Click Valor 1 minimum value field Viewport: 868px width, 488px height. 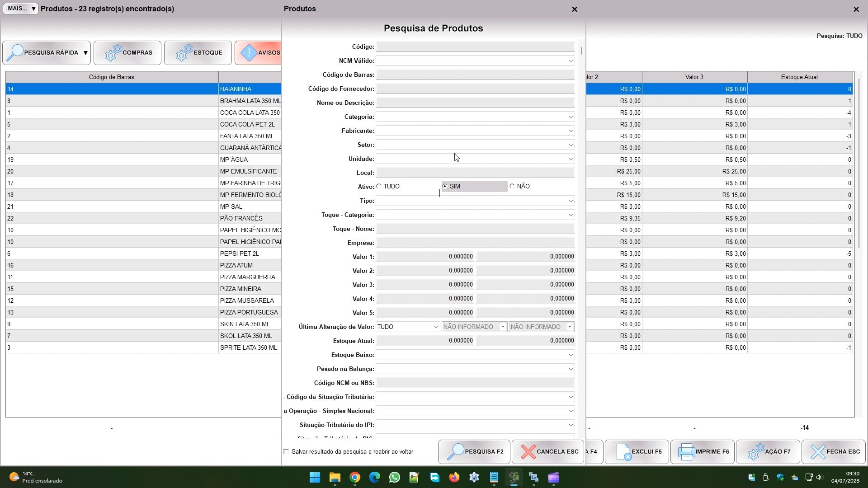coord(425,257)
